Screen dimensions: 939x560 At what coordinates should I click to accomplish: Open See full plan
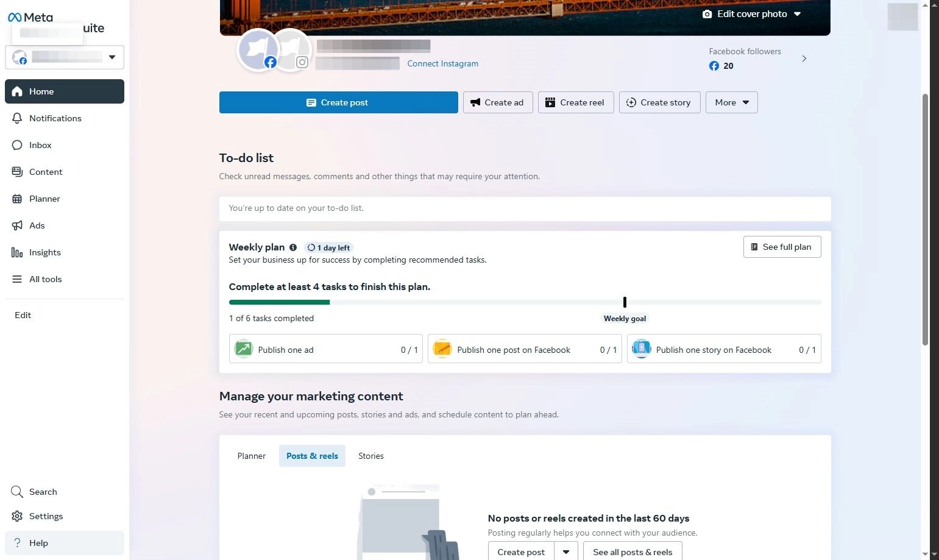click(x=782, y=247)
